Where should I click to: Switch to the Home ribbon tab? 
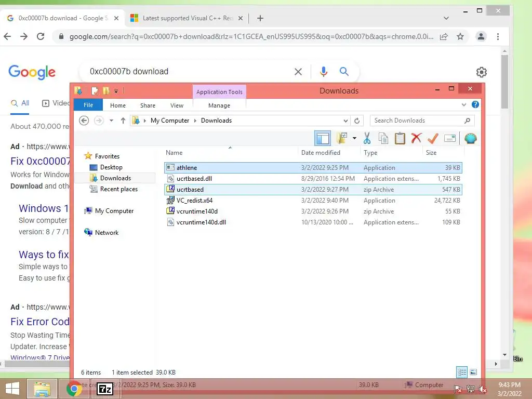[x=118, y=105]
